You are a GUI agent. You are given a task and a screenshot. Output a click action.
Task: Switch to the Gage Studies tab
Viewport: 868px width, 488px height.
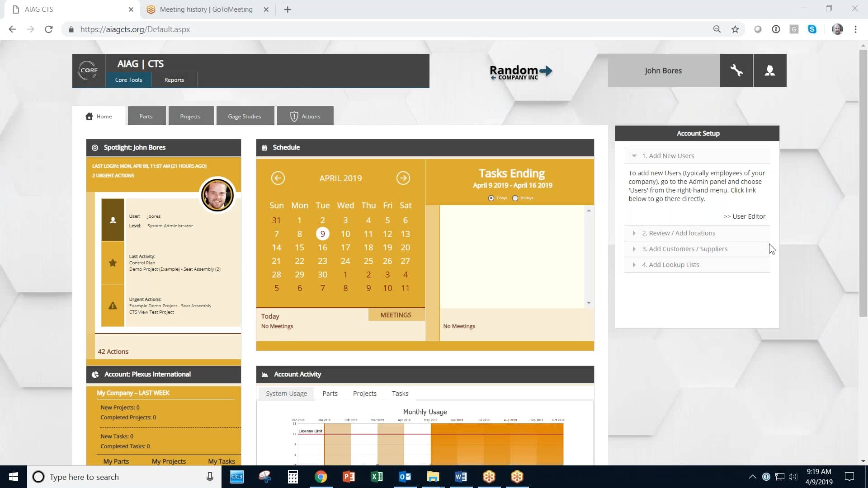click(245, 116)
